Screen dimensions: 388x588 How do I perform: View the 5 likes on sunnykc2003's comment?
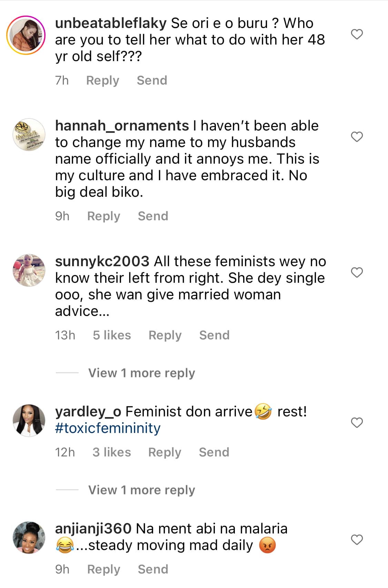(x=112, y=335)
